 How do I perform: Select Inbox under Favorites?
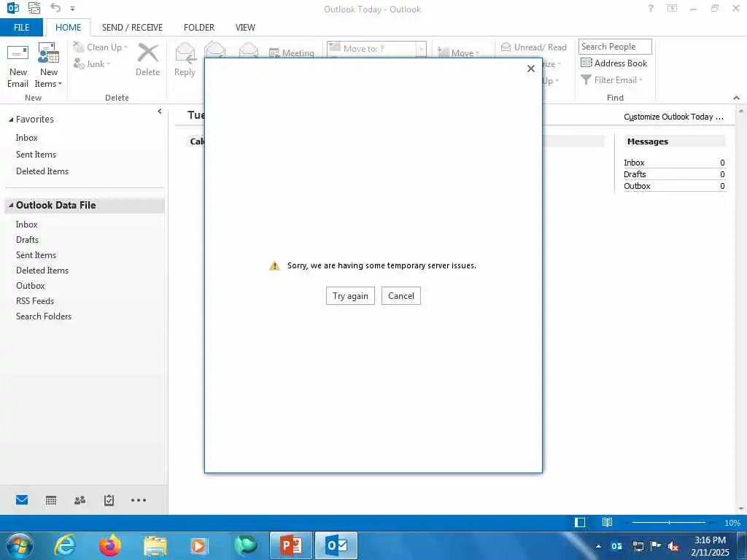tap(27, 138)
